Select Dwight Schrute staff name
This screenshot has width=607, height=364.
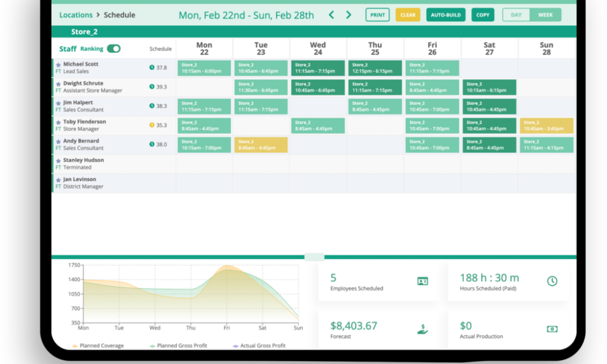83,83
